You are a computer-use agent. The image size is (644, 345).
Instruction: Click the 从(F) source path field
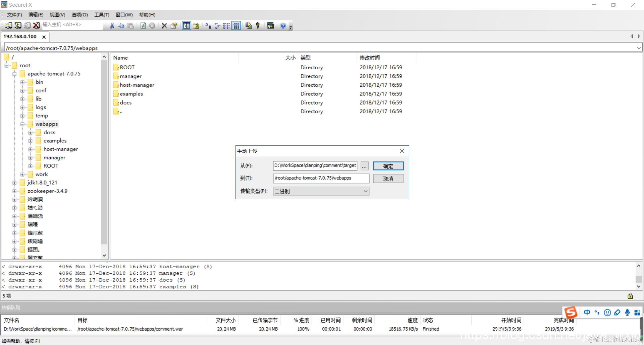[x=315, y=165]
